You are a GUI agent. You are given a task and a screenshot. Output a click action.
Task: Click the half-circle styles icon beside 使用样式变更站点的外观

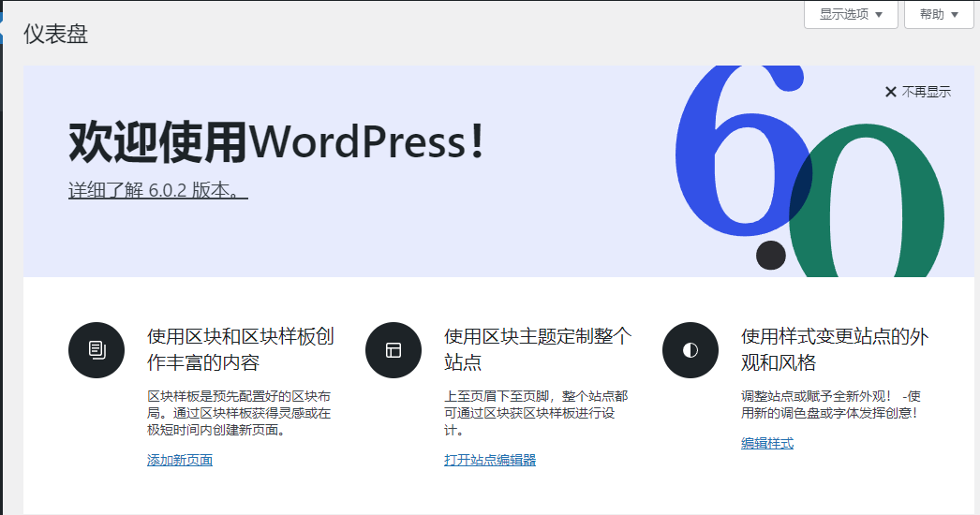click(690, 350)
